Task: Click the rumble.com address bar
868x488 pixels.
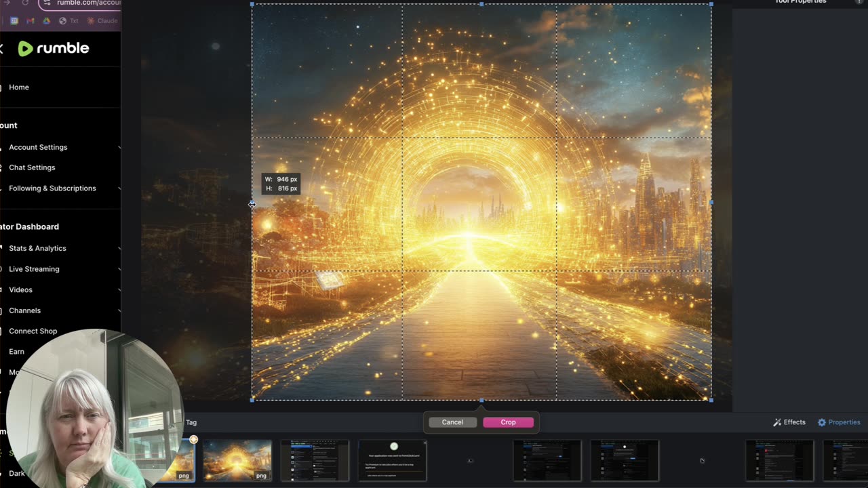Action: (x=80, y=3)
